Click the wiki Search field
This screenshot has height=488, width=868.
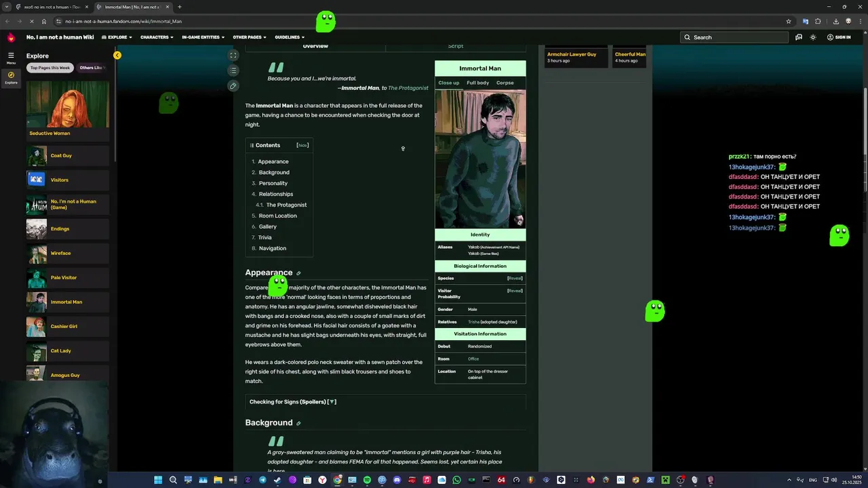[x=734, y=37]
